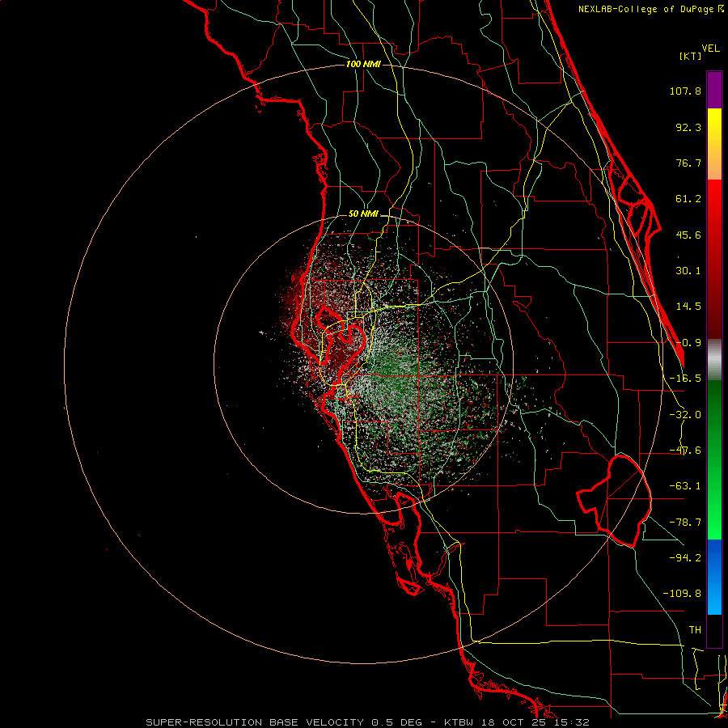
Task: Click the NEXLAB-College of DuPage watermark text
Action: pyautogui.click(x=651, y=9)
